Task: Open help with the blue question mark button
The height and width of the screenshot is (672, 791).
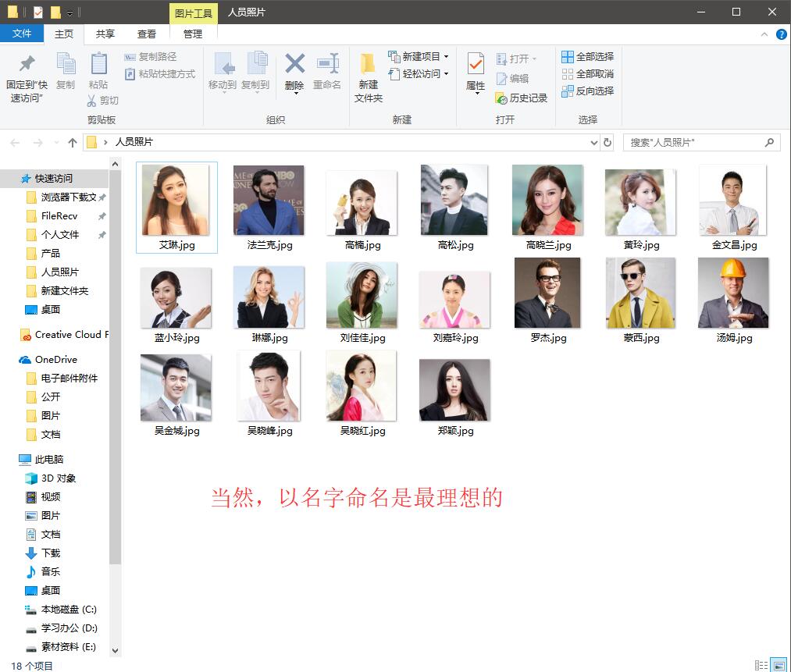Action: click(782, 34)
